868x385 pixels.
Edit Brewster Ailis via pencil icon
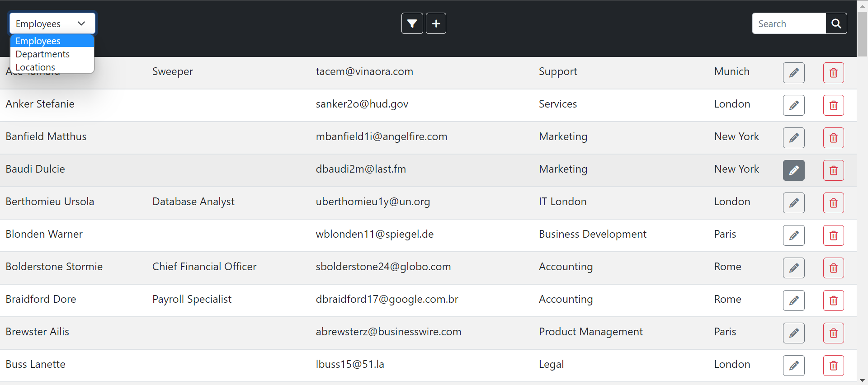click(793, 333)
